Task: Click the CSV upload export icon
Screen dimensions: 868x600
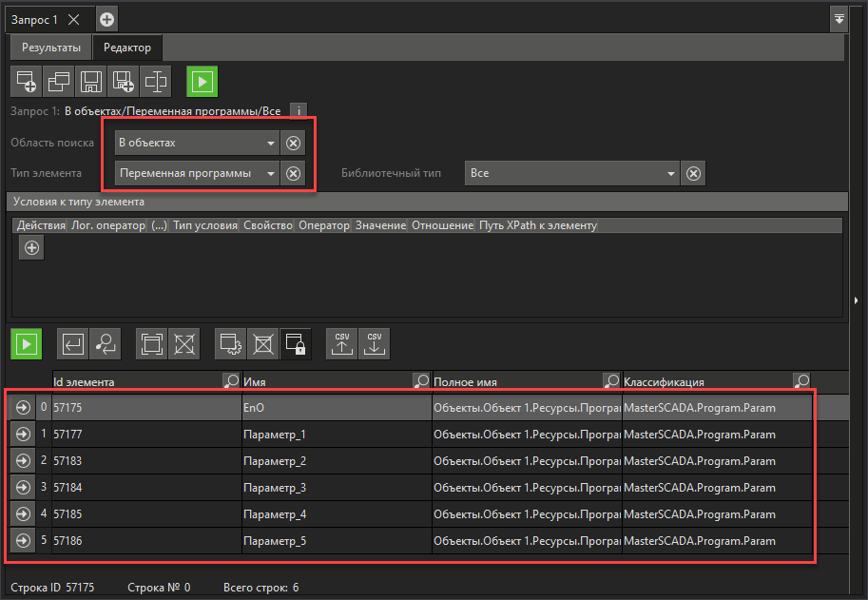Action: [342, 343]
